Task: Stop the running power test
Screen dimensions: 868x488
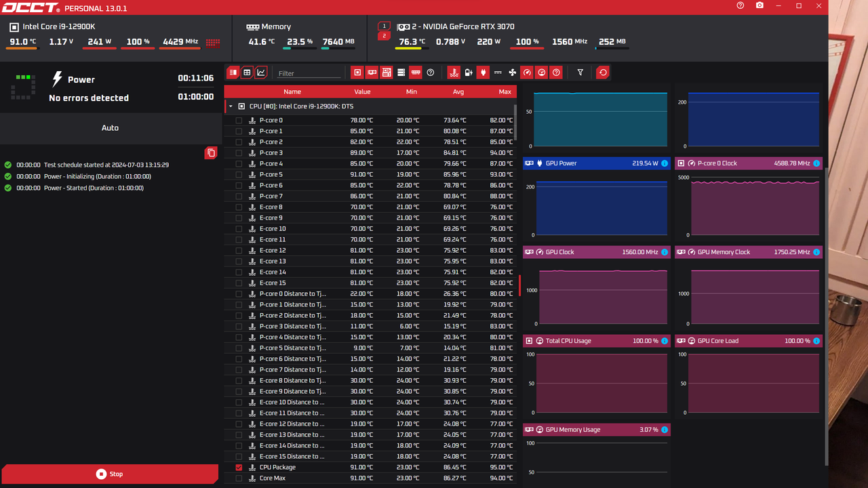Action: [x=110, y=474]
